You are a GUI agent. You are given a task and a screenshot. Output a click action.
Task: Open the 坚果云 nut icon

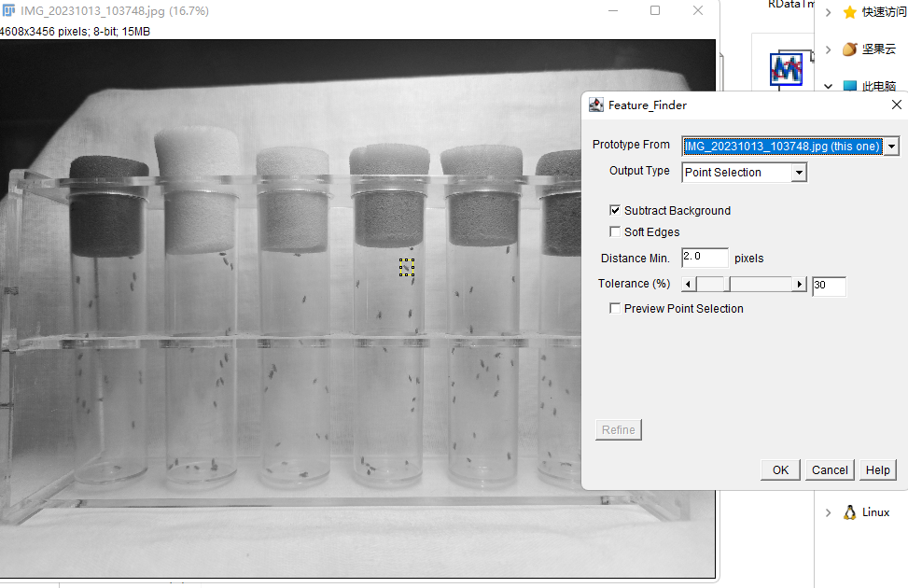tap(849, 49)
